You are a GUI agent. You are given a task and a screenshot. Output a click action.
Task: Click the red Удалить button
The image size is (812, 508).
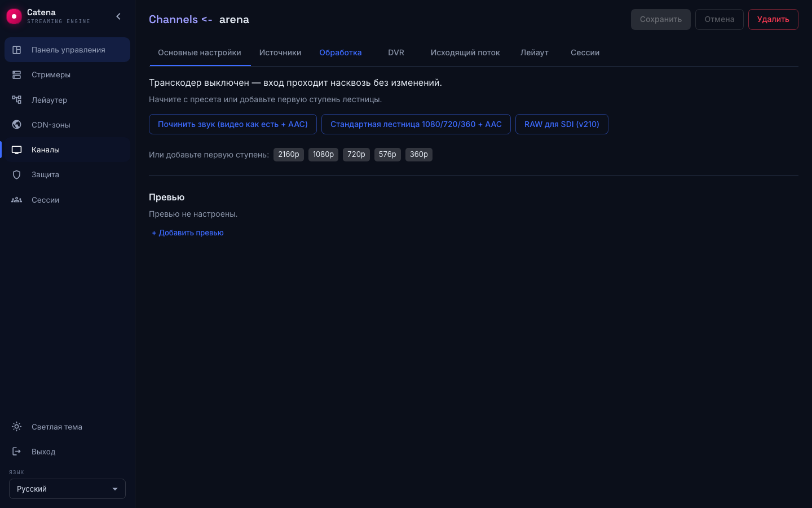click(773, 19)
